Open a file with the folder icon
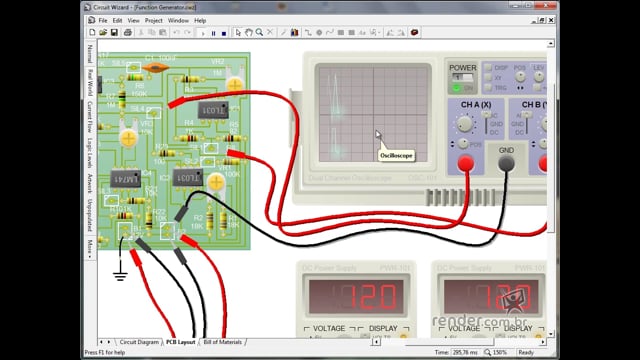Viewport: 640px width, 360px height. tap(103, 33)
